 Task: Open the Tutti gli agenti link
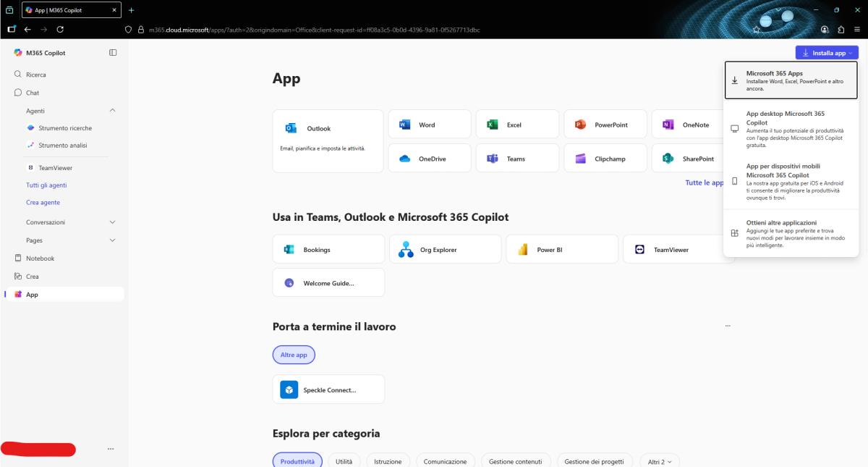(x=46, y=185)
